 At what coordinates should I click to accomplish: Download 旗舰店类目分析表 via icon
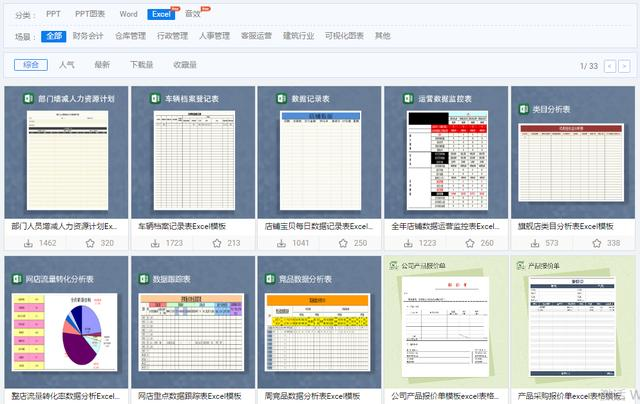535,243
